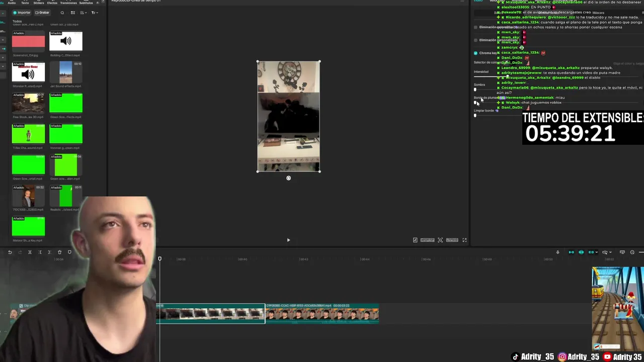Open the media sort dropdown
This screenshot has width=644, height=362.
tap(83, 13)
